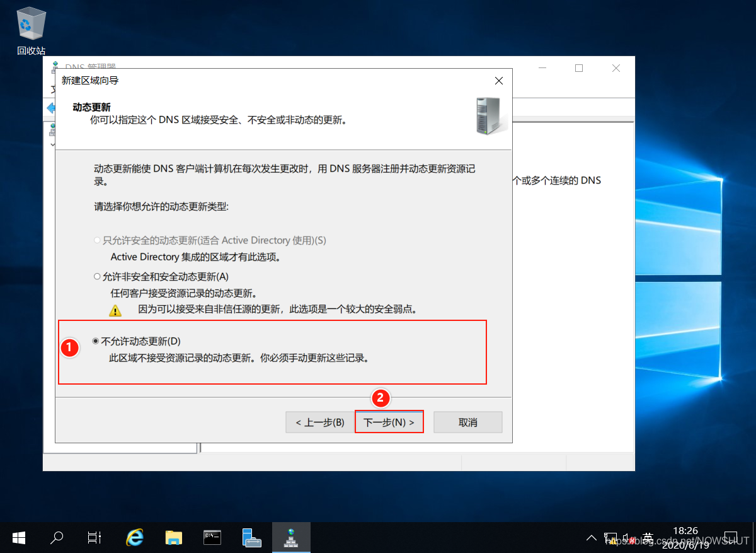This screenshot has height=553, width=756.
Task: Open the Windows Start menu
Action: [19, 537]
